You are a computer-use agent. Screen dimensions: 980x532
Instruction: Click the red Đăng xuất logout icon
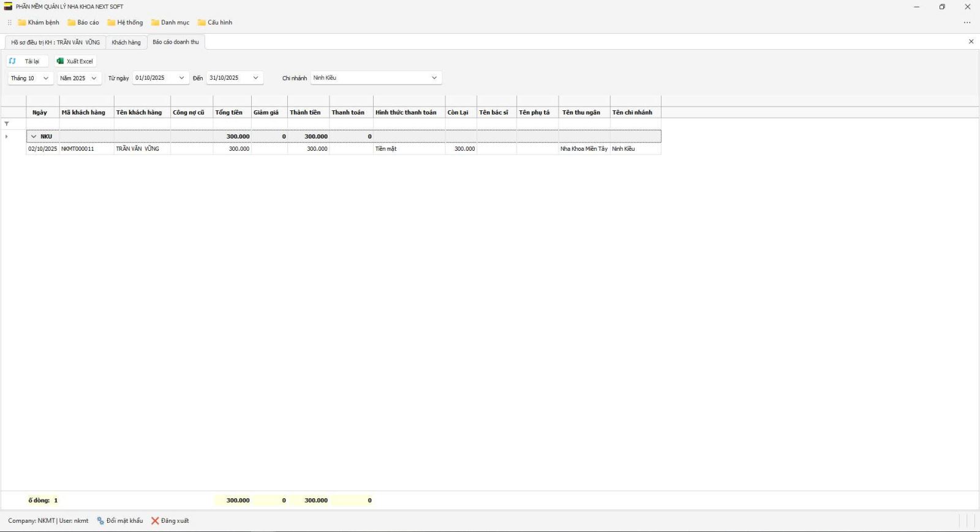(x=155, y=521)
